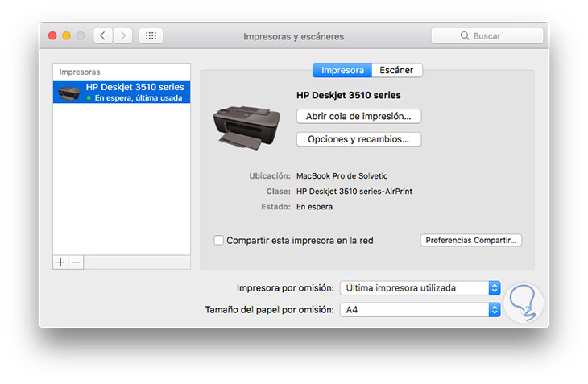The image size is (588, 384).
Task: Click the Ubicación value MacBook Pro de Solvetic
Action: pyautogui.click(x=342, y=176)
